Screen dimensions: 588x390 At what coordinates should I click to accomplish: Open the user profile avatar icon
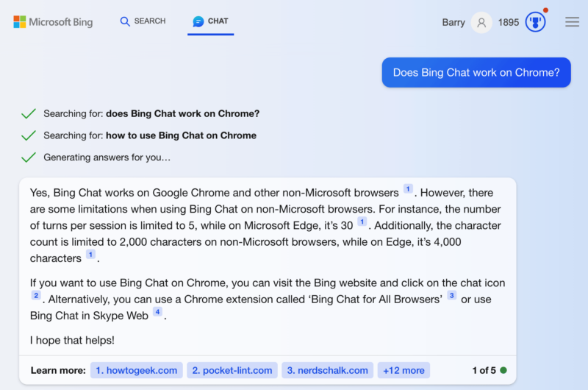pos(481,23)
